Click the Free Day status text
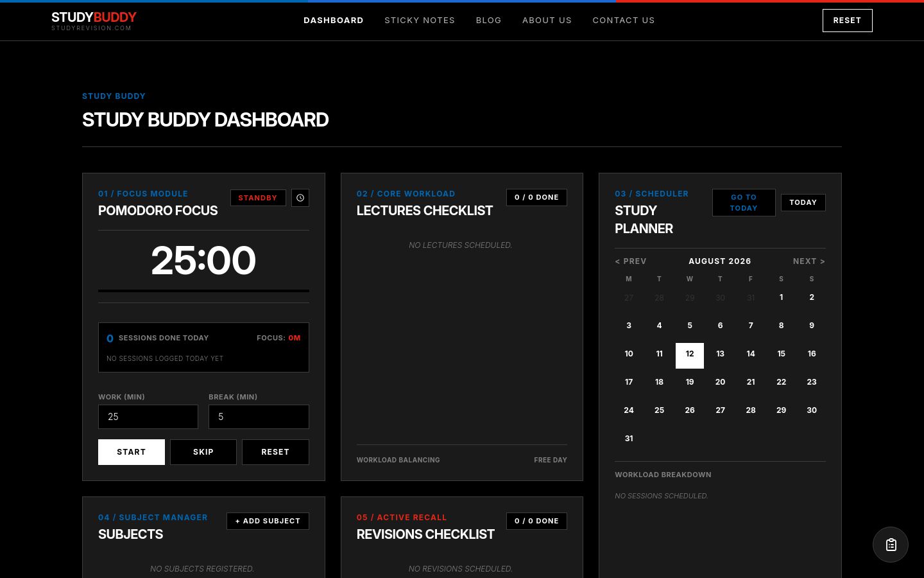This screenshot has width=924, height=578. pyautogui.click(x=551, y=460)
